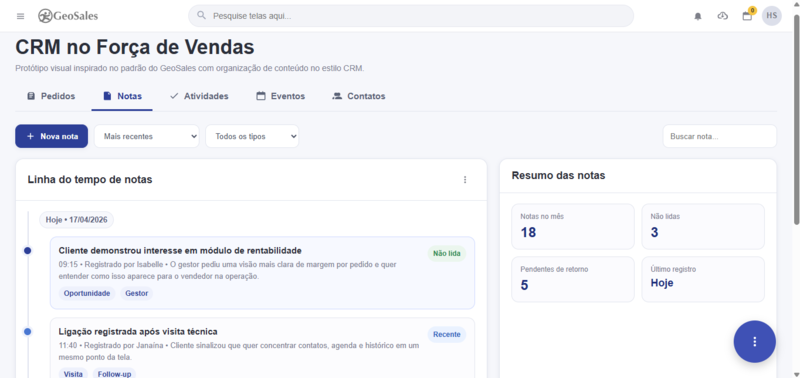
Task: Click the 'Resumo das notas' heading
Action: 558,175
